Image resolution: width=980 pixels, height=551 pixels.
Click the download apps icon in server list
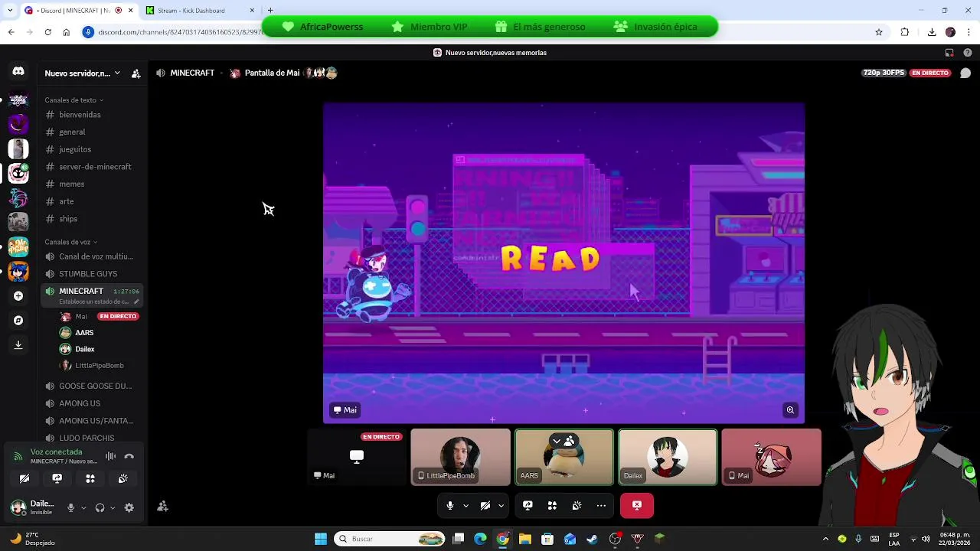pos(18,345)
